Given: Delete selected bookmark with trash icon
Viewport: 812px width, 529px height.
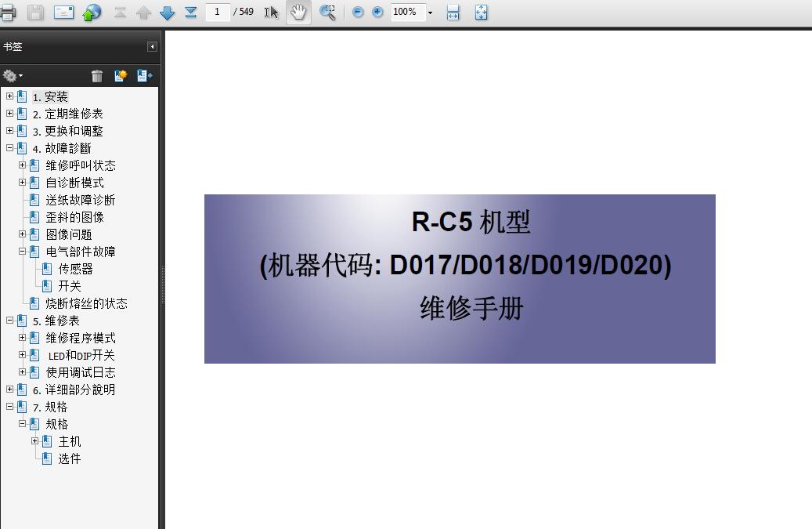Looking at the screenshot, I should click(97, 76).
